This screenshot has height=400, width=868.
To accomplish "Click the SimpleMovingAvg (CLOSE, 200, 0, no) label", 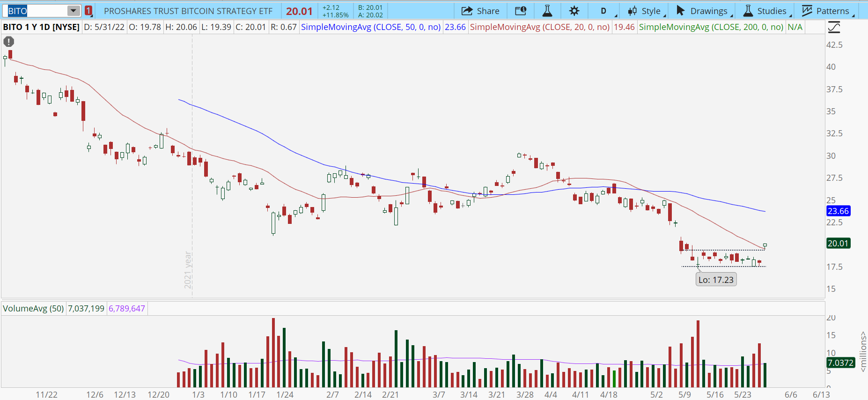I will pyautogui.click(x=711, y=27).
